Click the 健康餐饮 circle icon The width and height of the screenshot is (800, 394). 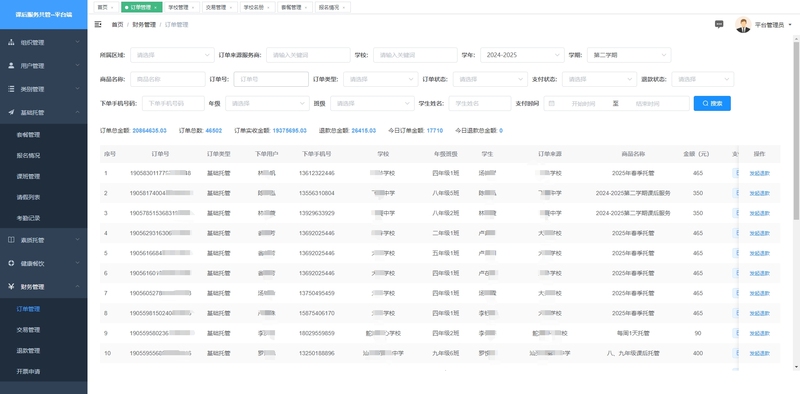coord(11,263)
